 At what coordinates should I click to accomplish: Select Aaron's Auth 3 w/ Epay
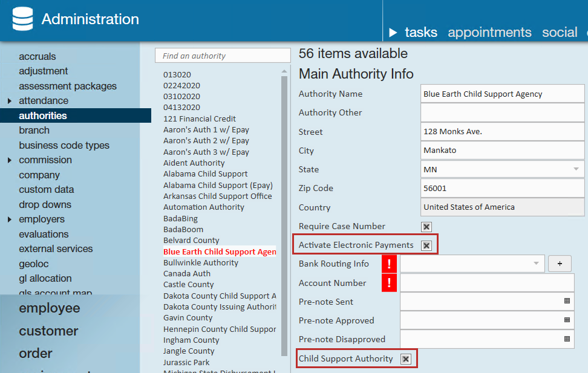click(206, 152)
